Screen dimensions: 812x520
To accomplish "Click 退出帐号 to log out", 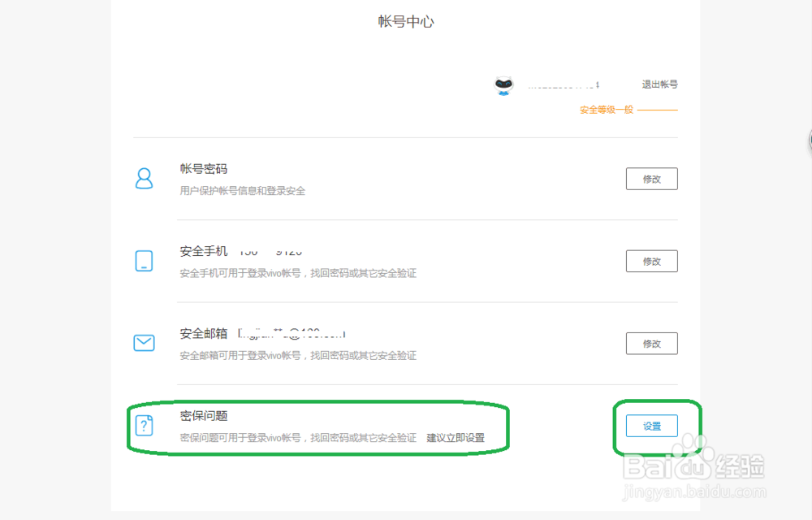I will pyautogui.click(x=660, y=84).
